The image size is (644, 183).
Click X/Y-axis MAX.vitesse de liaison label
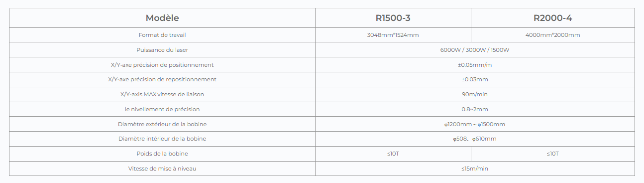162,94
